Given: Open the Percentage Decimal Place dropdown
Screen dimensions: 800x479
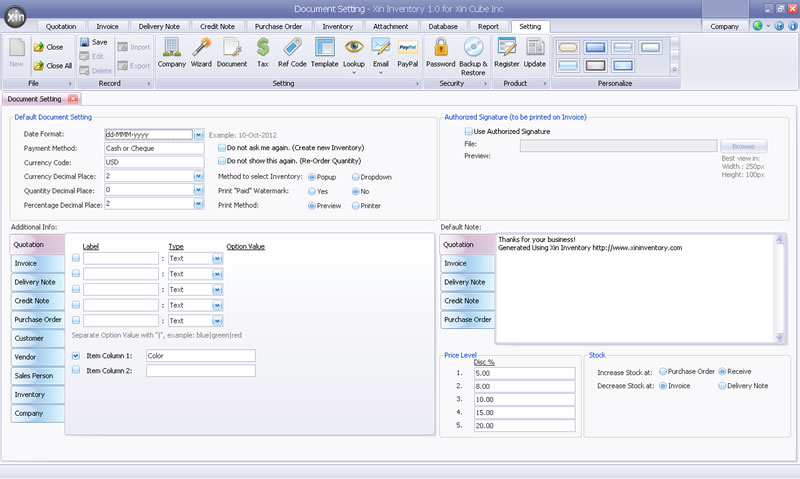Looking at the screenshot, I should tap(198, 204).
